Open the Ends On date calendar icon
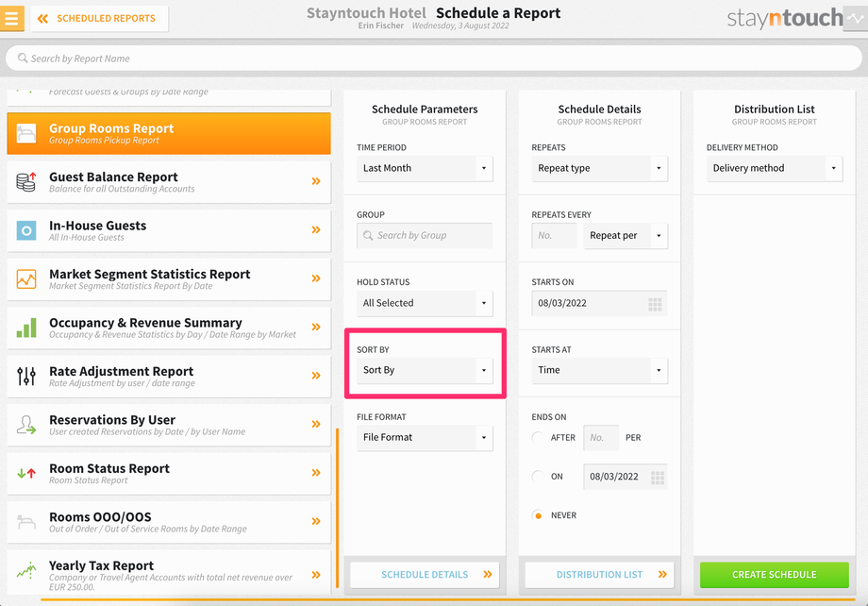Viewport: 868px width, 606px height. pyautogui.click(x=657, y=478)
